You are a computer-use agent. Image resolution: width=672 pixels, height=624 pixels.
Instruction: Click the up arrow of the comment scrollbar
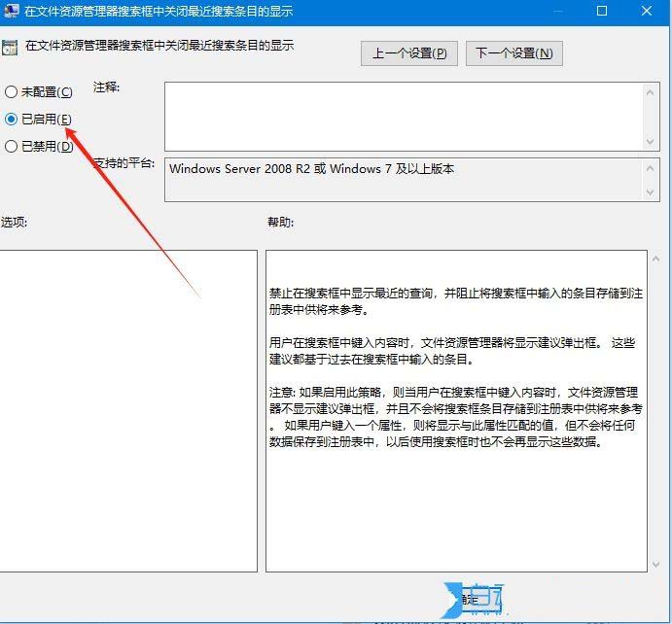tap(651, 92)
